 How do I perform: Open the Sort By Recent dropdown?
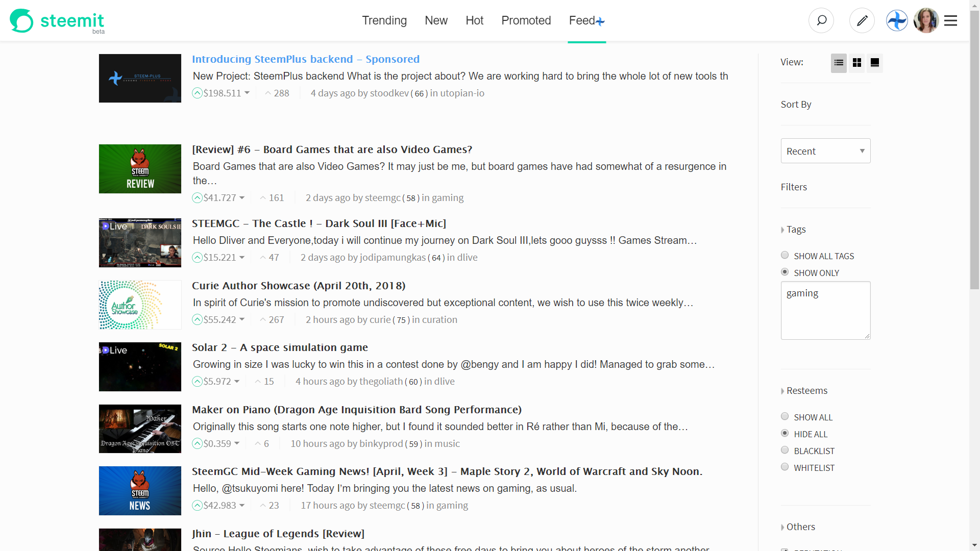click(x=825, y=151)
